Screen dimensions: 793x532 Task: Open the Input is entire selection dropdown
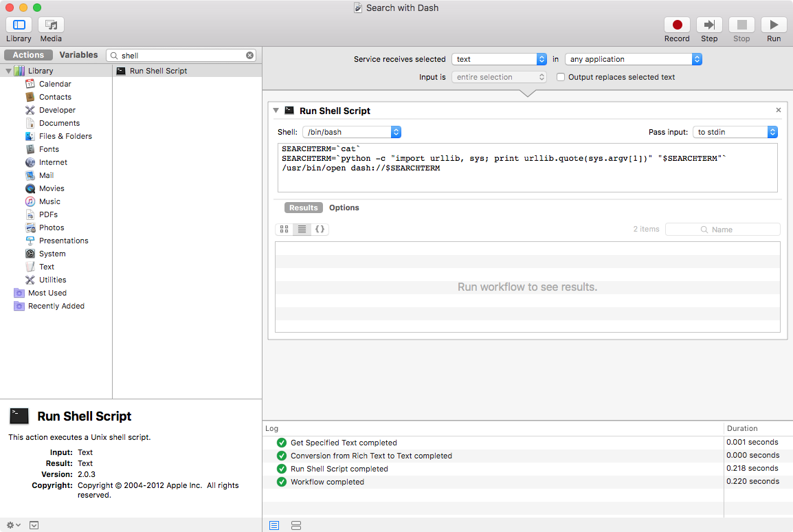tap(499, 78)
